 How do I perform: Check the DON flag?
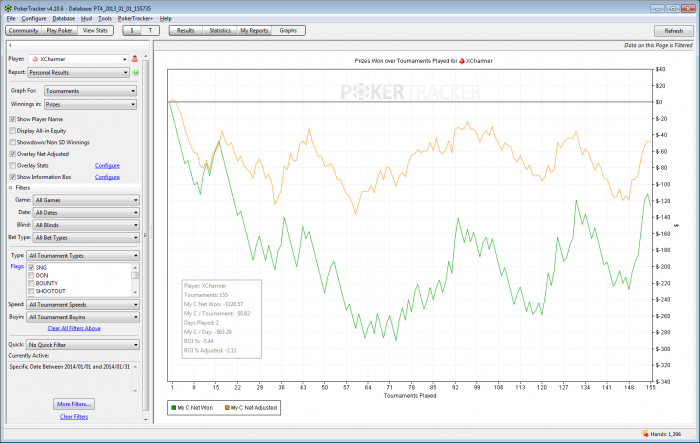31,276
